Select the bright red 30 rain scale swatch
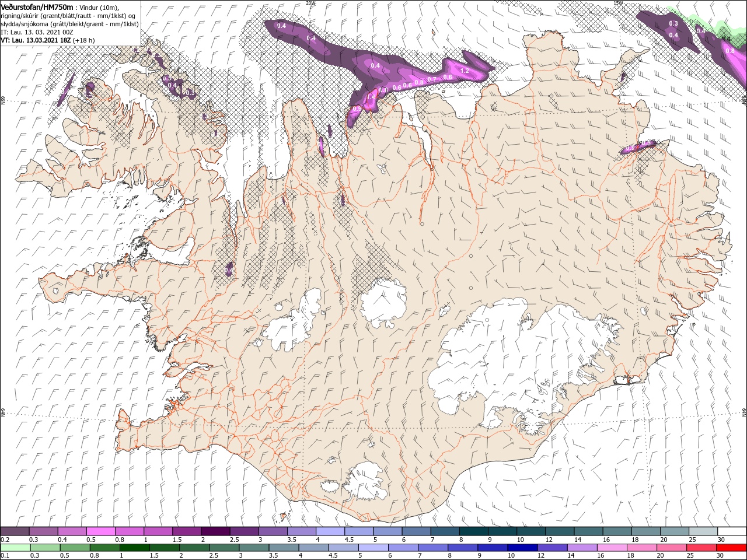Image resolution: width=747 pixels, height=560 pixels. pyautogui.click(x=732, y=548)
